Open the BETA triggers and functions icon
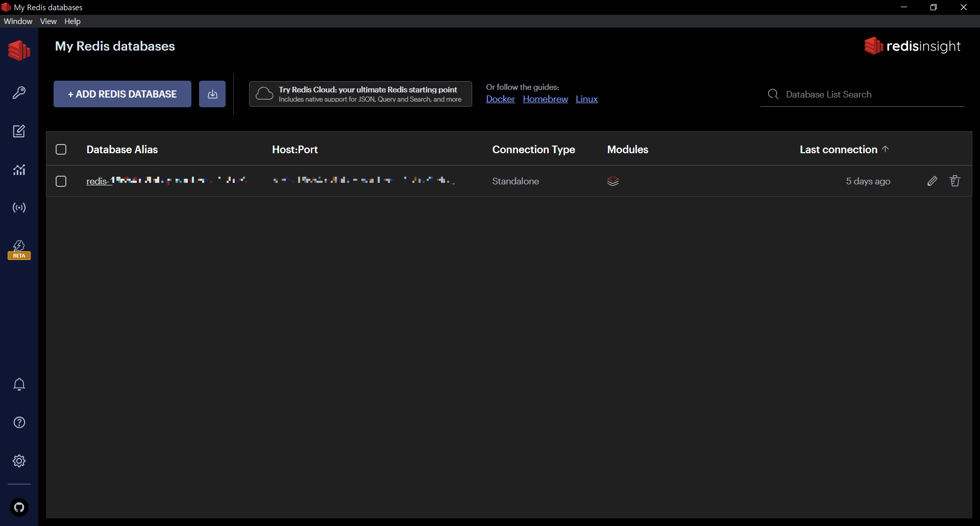The height and width of the screenshot is (526, 980). 19,250
